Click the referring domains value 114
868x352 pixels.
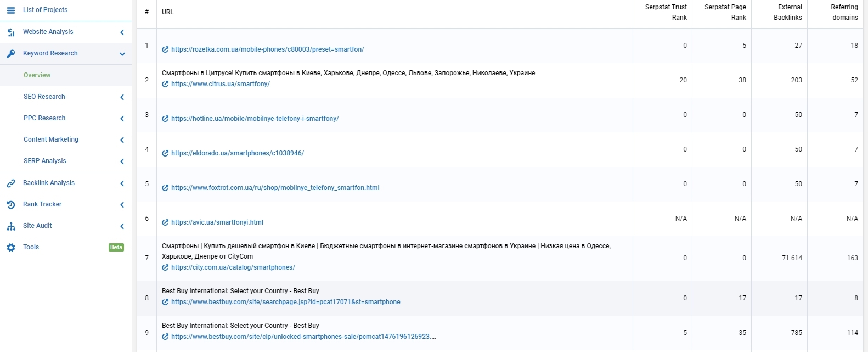tap(852, 333)
